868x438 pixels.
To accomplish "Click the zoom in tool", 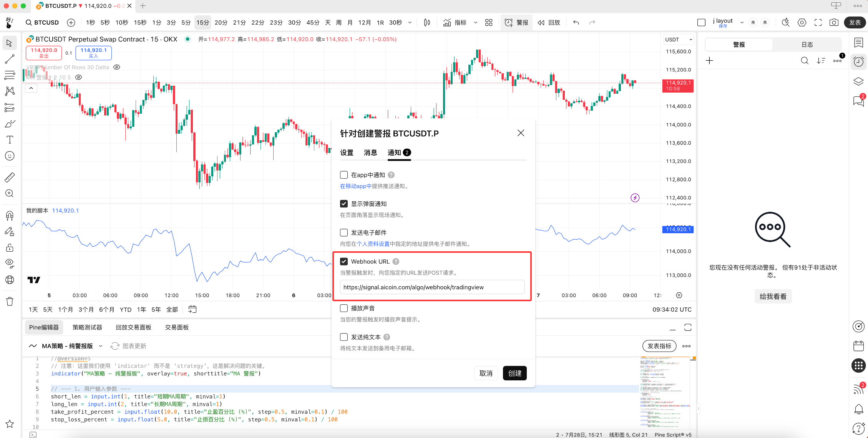I will pos(10,193).
